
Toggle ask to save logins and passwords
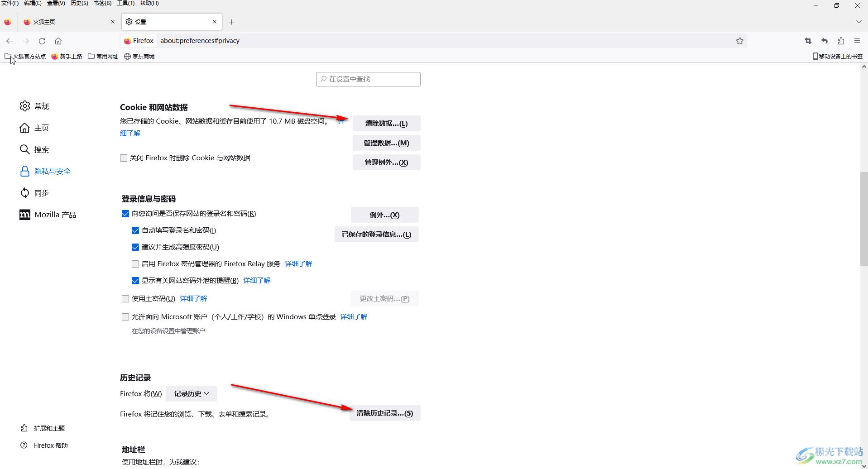point(125,214)
